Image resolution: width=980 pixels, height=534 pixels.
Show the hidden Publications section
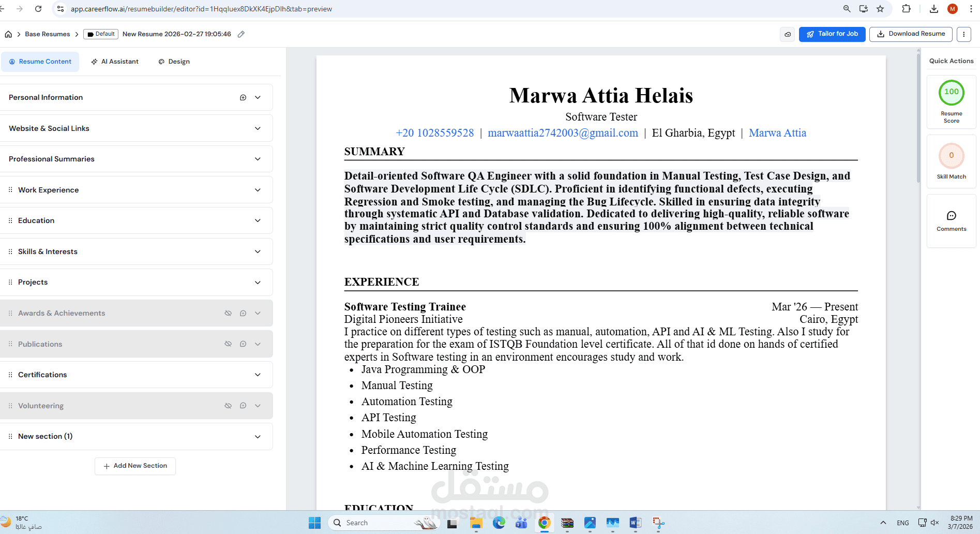click(x=228, y=344)
